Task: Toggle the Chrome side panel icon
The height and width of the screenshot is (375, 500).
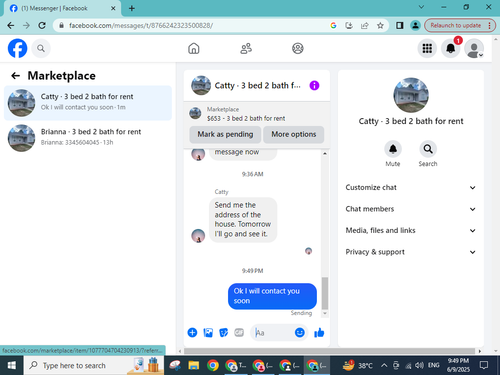Action: tap(399, 26)
